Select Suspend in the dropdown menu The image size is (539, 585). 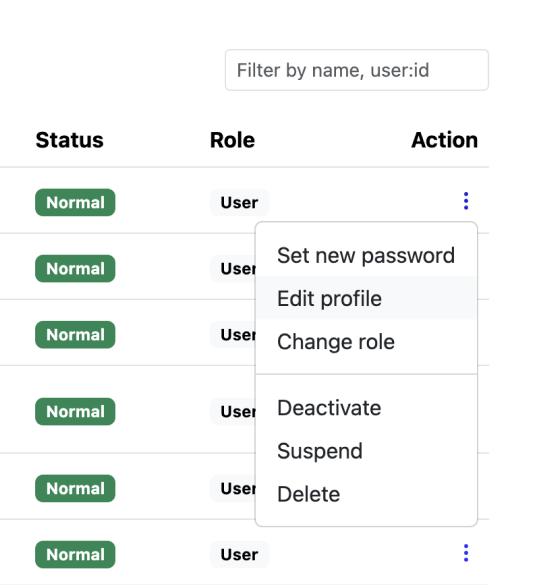[x=366, y=451]
